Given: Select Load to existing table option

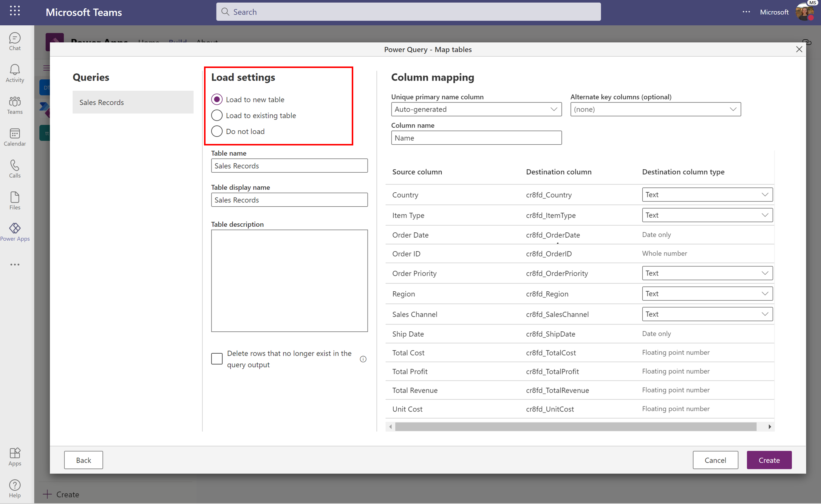Looking at the screenshot, I should coord(216,115).
